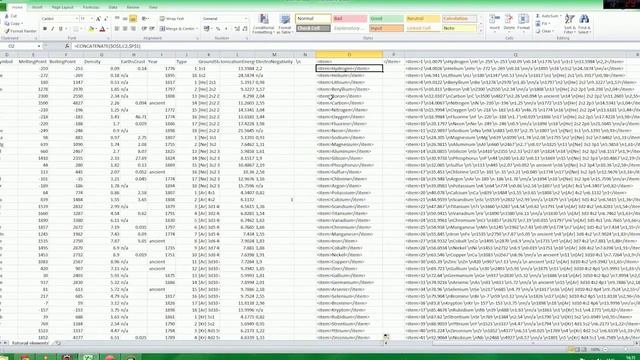640x360 pixels.
Task: Apply the Good cell style
Action: click(x=386, y=19)
